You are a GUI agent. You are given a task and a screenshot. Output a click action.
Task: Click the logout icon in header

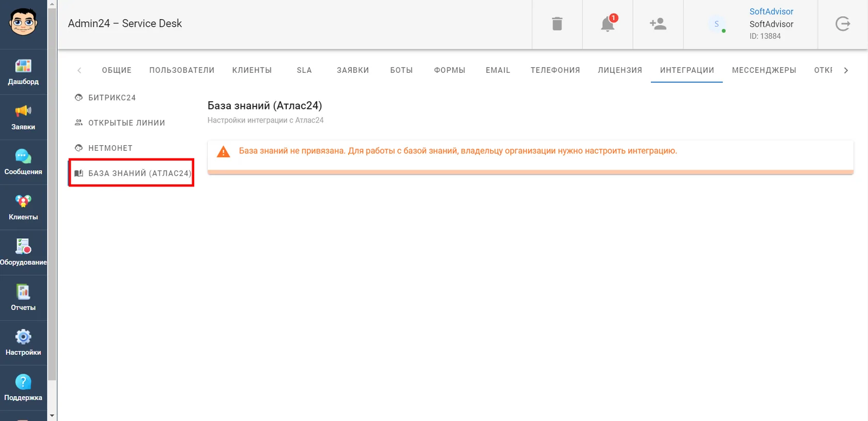tap(843, 24)
